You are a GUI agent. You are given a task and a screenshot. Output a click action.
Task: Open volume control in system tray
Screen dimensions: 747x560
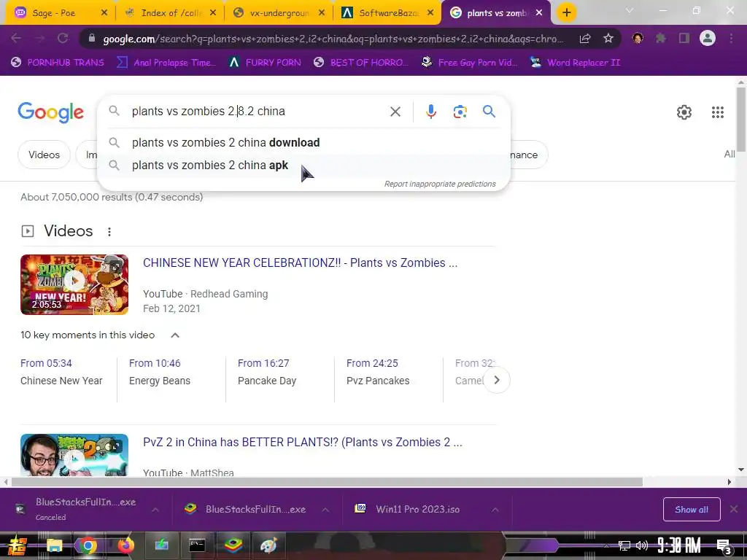[642, 545]
